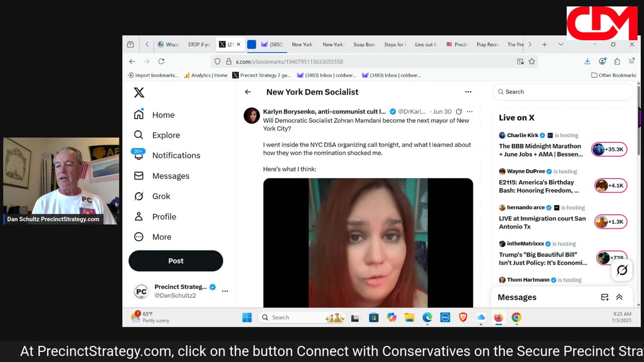Click the back arrow beside New York Dem Socialist
This screenshot has width=644, height=362.
pos(248,92)
